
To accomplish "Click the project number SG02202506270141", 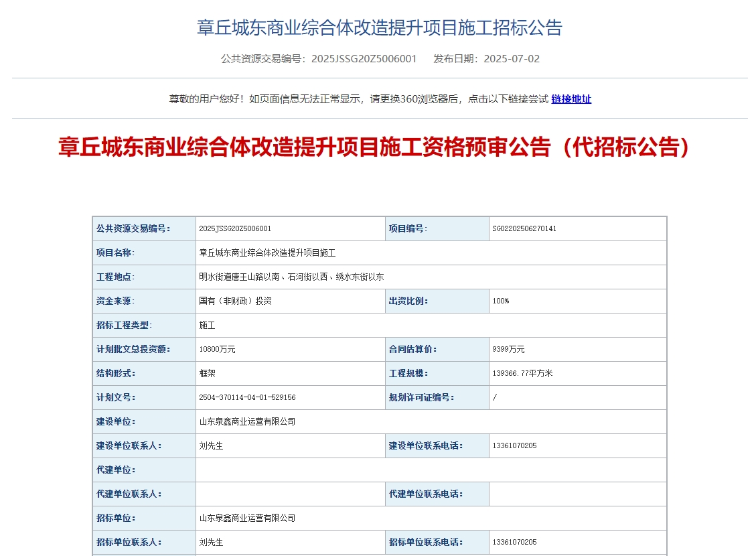I will (524, 228).
